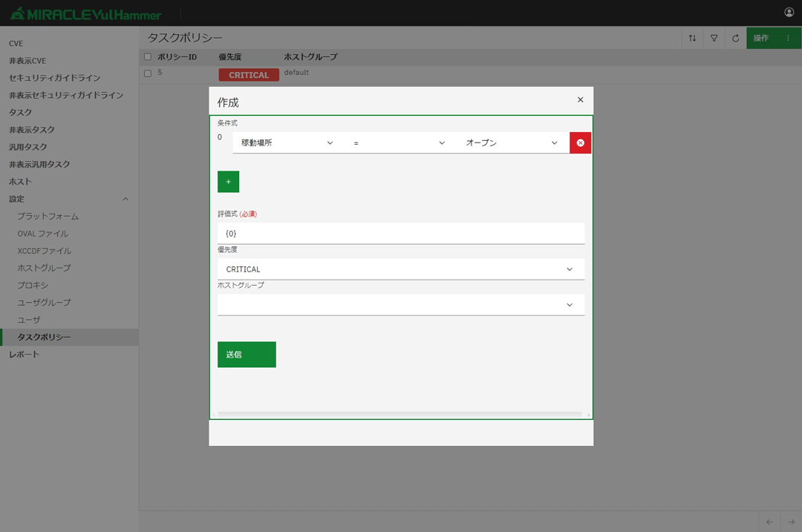Open the ホストグループ dropdown in dialog
This screenshot has height=532, width=802.
[x=400, y=305]
